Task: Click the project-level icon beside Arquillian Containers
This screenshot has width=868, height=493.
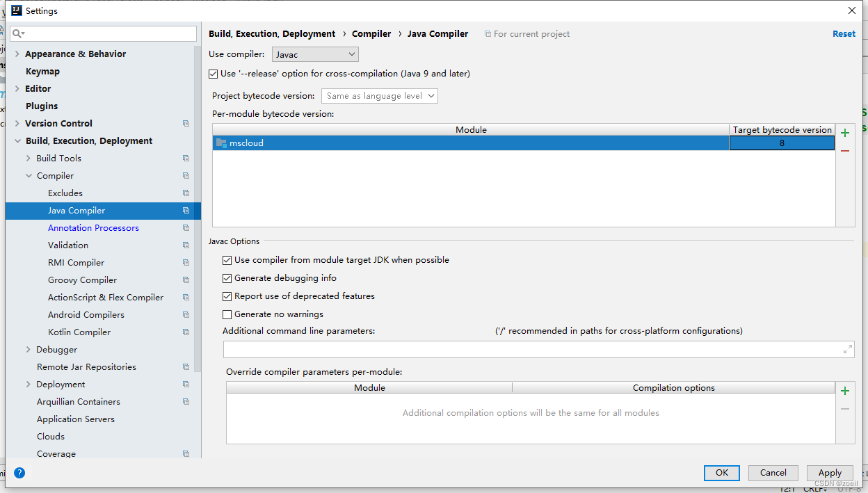Action: [x=186, y=402]
